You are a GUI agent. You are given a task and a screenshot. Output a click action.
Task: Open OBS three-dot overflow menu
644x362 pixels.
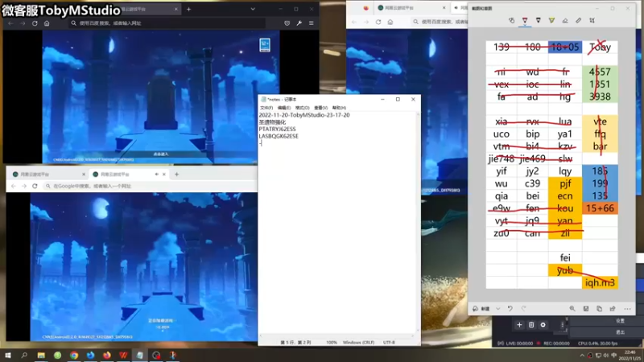pyautogui.click(x=562, y=325)
